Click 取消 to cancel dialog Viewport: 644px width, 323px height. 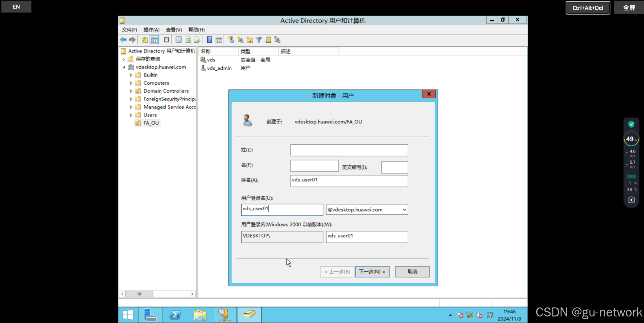(x=412, y=272)
